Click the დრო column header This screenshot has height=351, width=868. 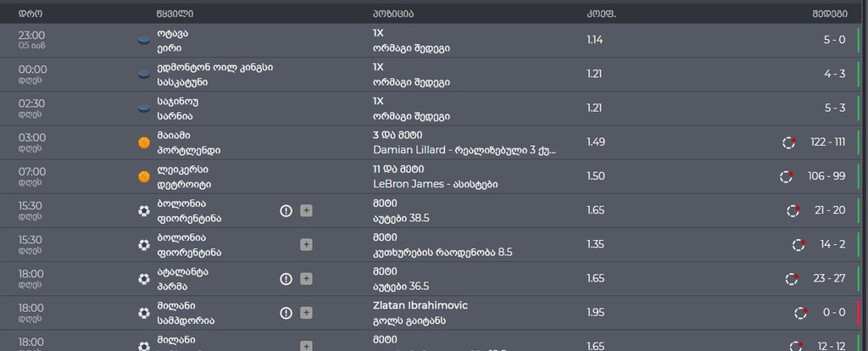click(x=30, y=13)
